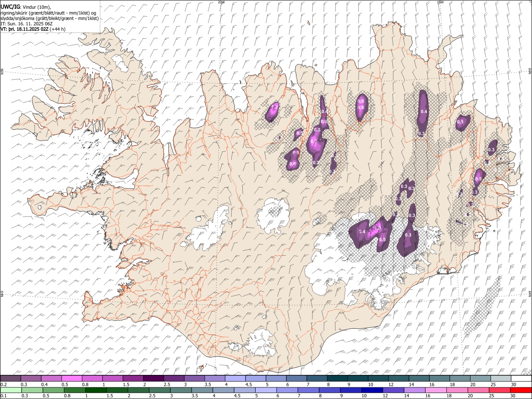
Task: Click the bright pink 0.5 swatch, top legend row
Action: click(71, 379)
